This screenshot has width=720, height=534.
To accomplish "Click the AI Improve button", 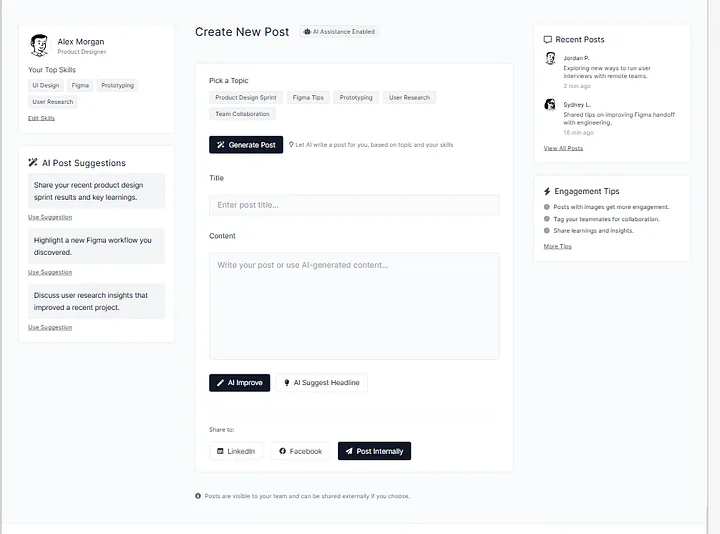I will [240, 382].
